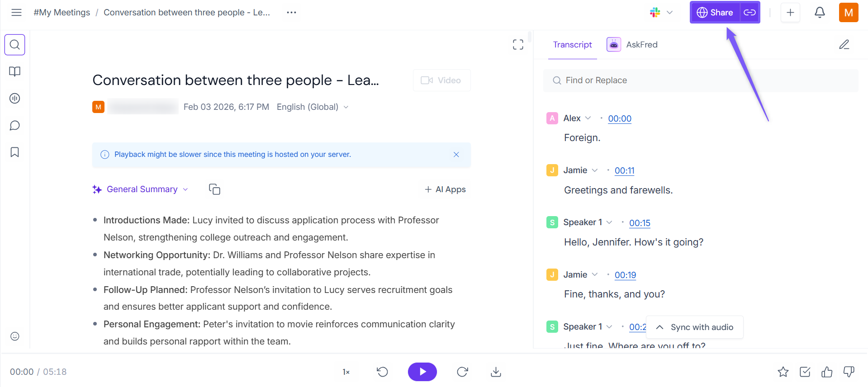
Task: Click the Slack integration icon
Action: click(x=655, y=12)
